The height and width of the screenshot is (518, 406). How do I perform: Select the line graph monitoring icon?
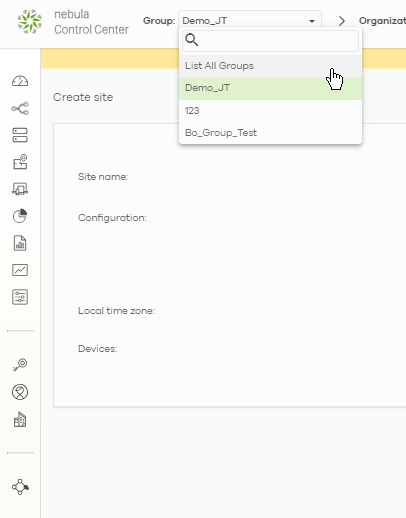[20, 270]
